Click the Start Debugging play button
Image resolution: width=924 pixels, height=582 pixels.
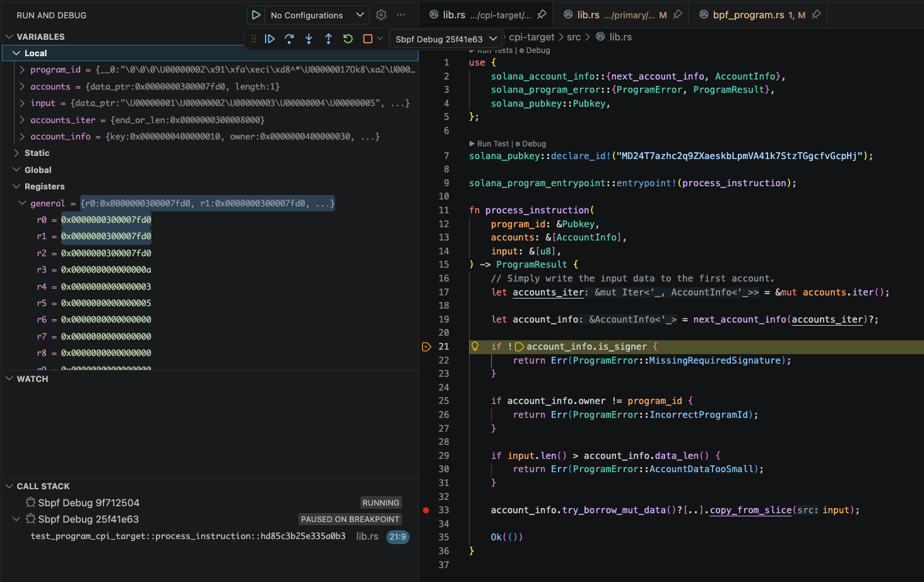tap(256, 15)
